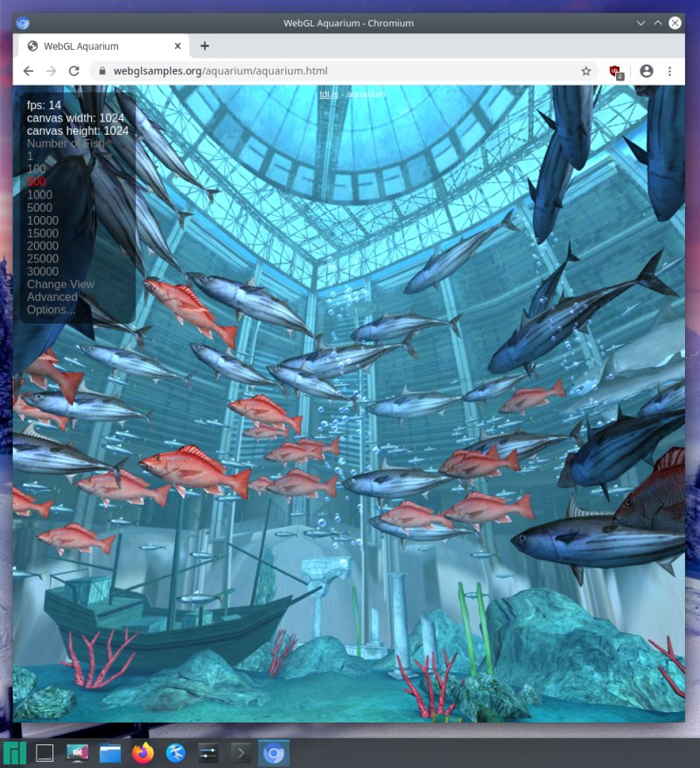Open a new browser tab with the plus button
The image size is (700, 768).
click(x=205, y=45)
